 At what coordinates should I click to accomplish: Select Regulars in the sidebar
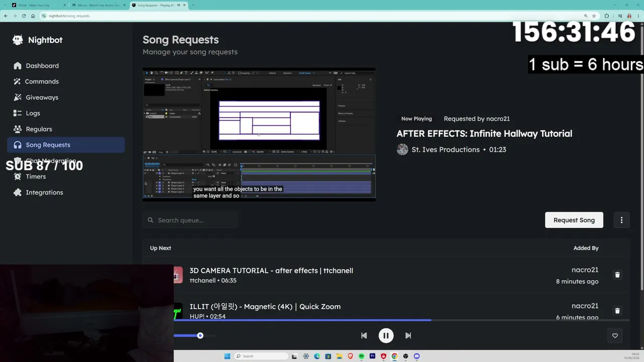[66, 129]
